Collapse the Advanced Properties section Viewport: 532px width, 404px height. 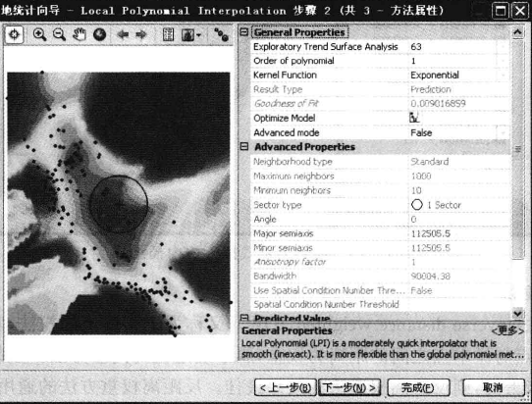[x=244, y=146]
